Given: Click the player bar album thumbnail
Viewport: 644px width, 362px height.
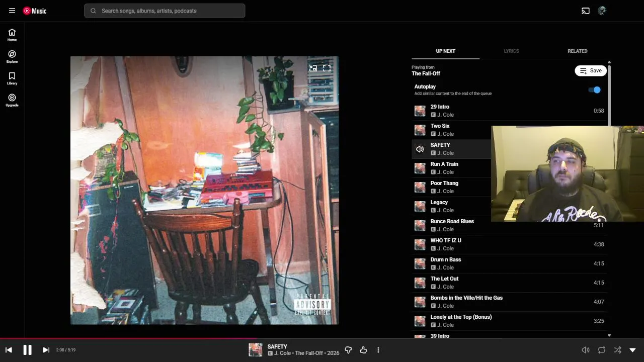Looking at the screenshot, I should [256, 350].
